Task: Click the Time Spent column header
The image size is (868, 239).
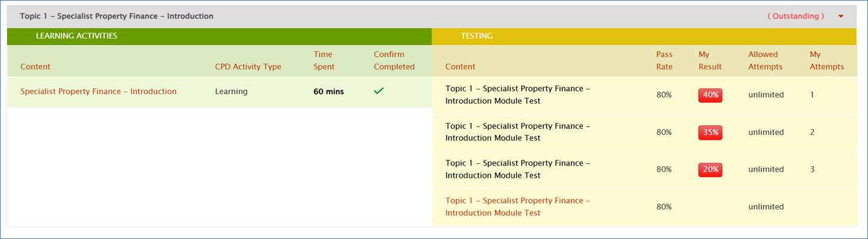Action: click(324, 60)
